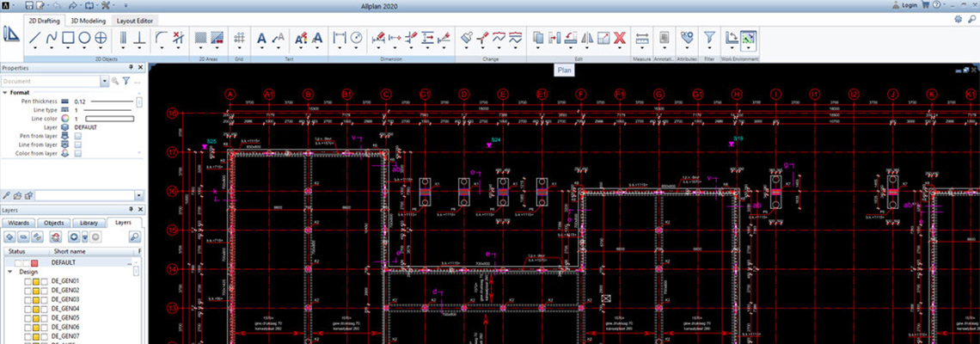The height and width of the screenshot is (344, 980).
Task: Switch to the Layout Editor tab
Action: pos(134,20)
